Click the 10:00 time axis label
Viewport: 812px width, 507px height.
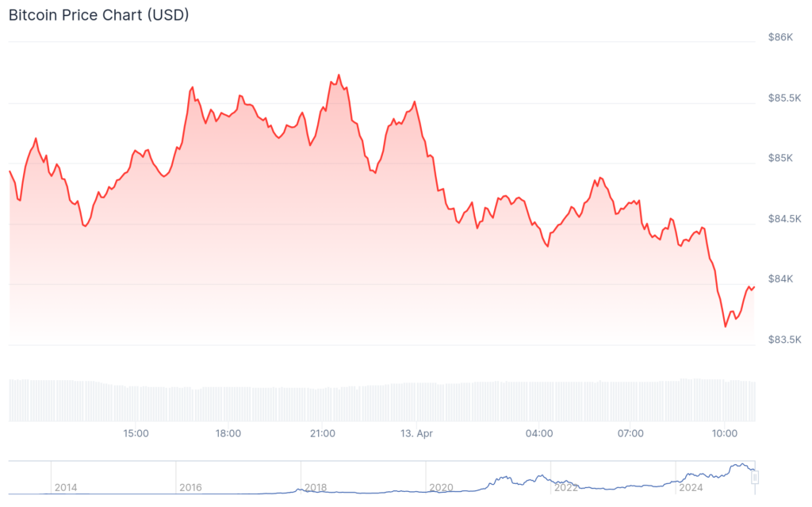coord(725,433)
